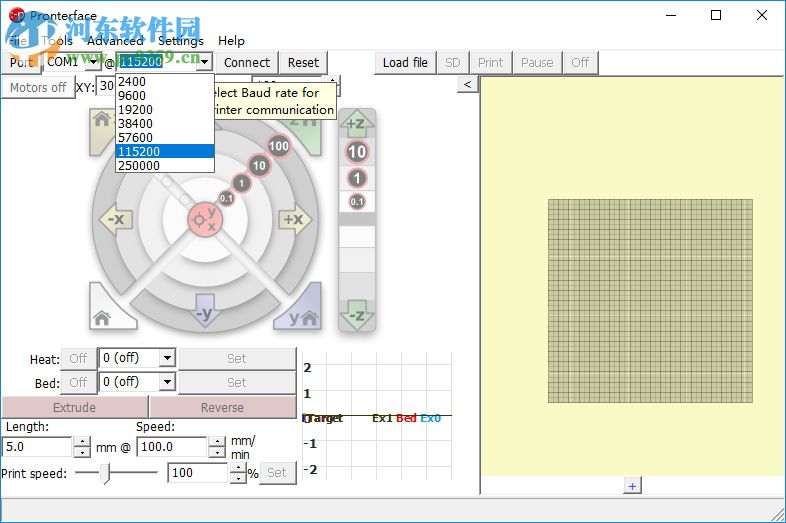Click the +X jog arrow
Viewport: 786px width, 523px height.
click(295, 219)
